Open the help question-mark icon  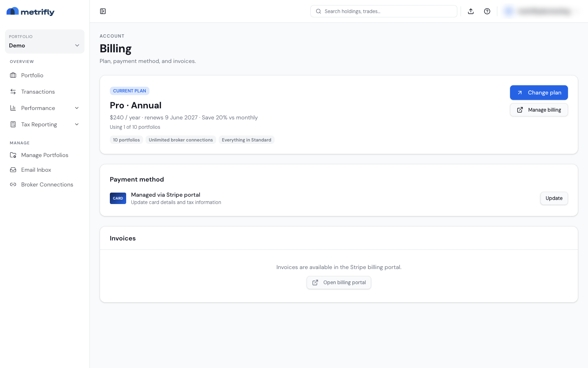[487, 11]
